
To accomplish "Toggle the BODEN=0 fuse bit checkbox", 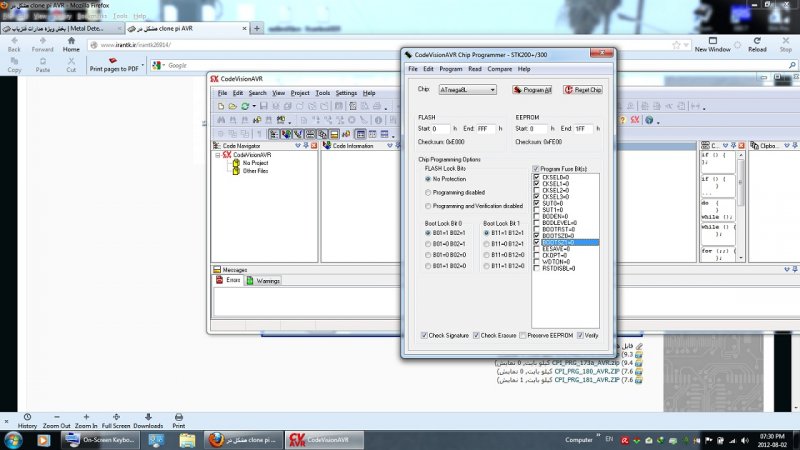I will 536,216.
